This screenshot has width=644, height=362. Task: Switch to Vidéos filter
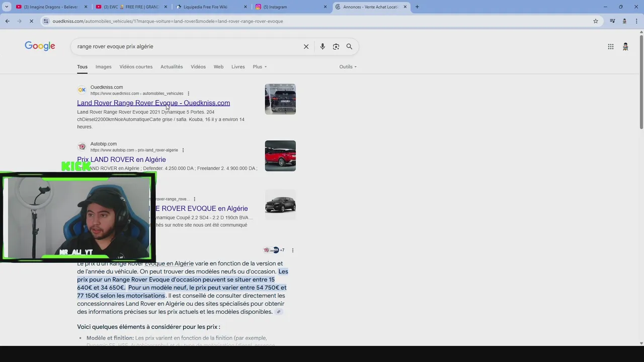[x=198, y=67]
